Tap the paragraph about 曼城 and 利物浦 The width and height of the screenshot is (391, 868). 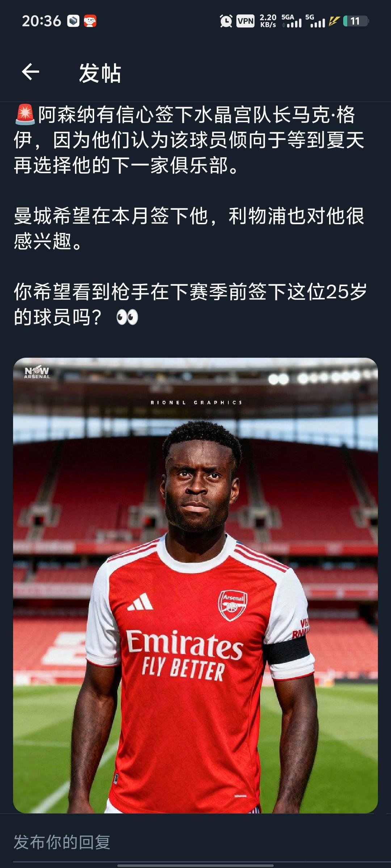(189, 229)
